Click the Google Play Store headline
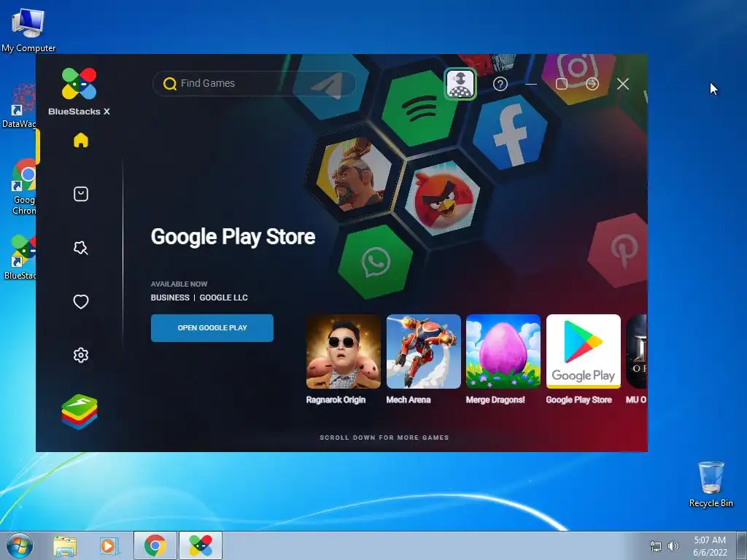Screen dimensions: 747x560 [x=233, y=237]
